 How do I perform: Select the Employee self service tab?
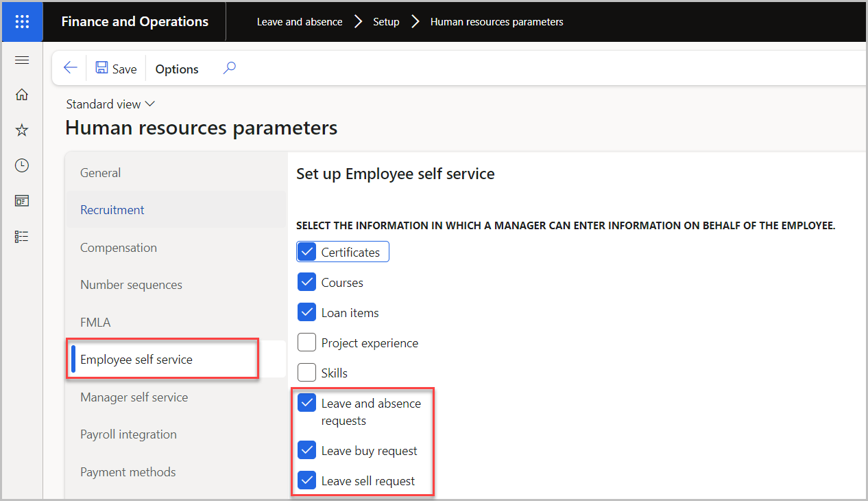pos(176,360)
